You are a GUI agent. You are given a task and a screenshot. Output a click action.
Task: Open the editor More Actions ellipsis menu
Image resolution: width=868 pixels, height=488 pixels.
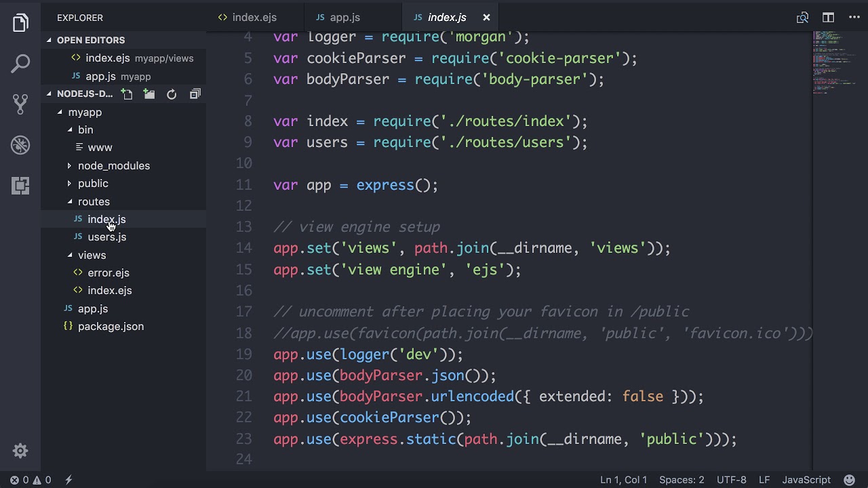coord(854,18)
